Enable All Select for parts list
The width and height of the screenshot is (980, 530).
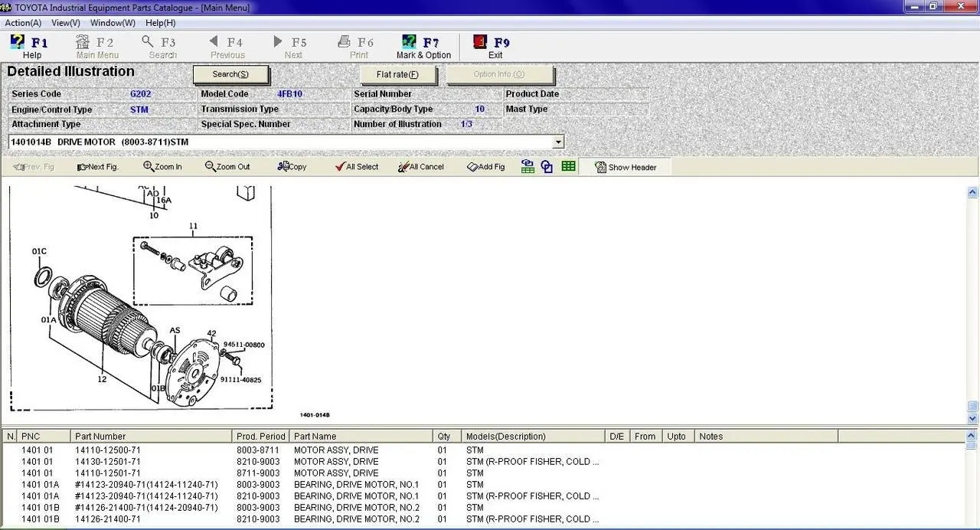pyautogui.click(x=356, y=166)
